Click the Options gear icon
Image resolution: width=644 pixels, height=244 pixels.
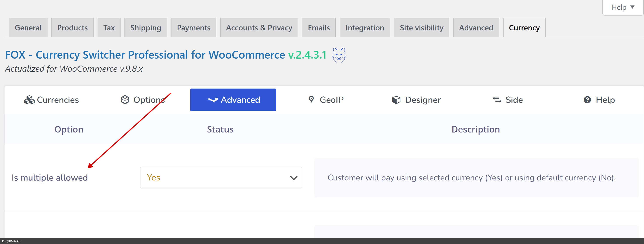point(125,100)
